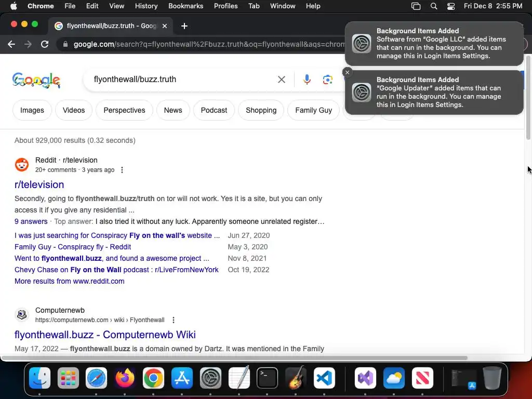View site info lock icon

[65, 44]
